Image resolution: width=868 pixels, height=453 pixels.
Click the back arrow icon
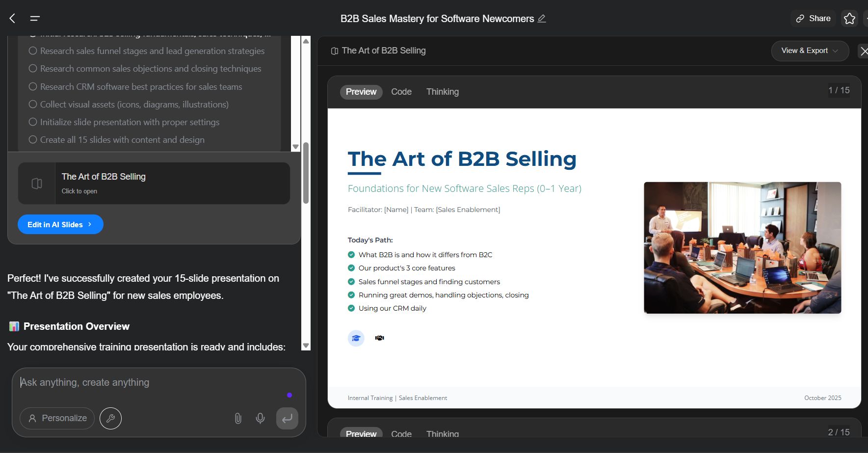[13, 19]
